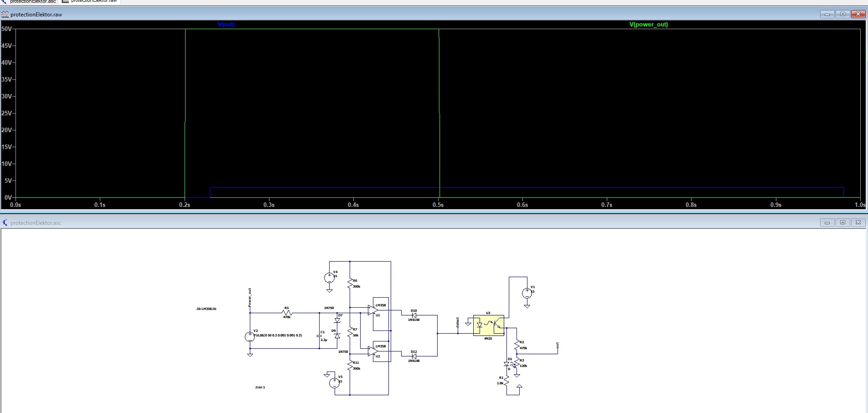Click the ground symbol below V1
Viewport: 868px width, 413px height.
(x=527, y=306)
